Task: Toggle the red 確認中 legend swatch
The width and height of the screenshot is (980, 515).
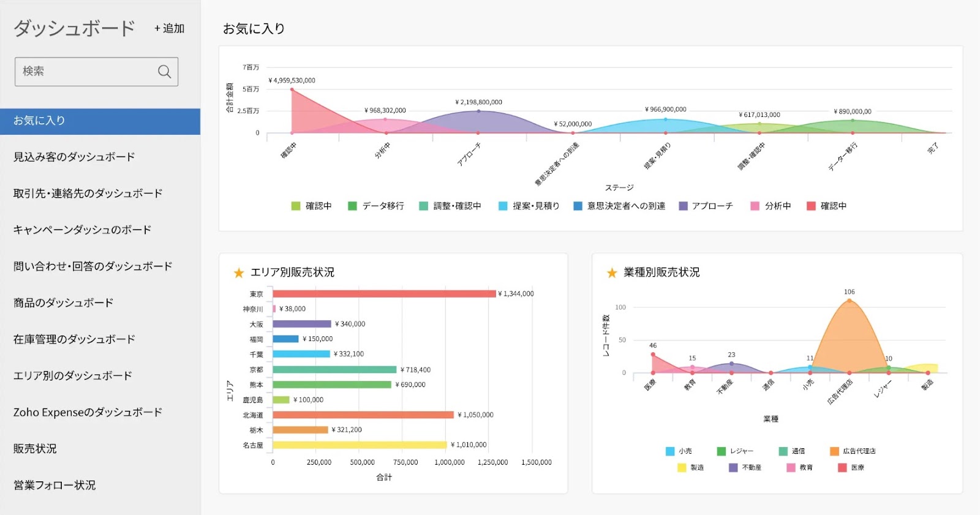Action: pyautogui.click(x=811, y=206)
